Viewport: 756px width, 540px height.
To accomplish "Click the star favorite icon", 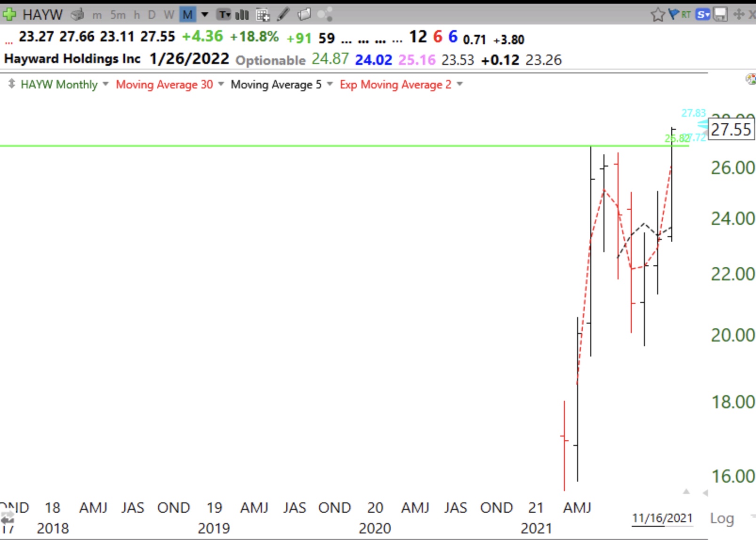I will coord(657,15).
